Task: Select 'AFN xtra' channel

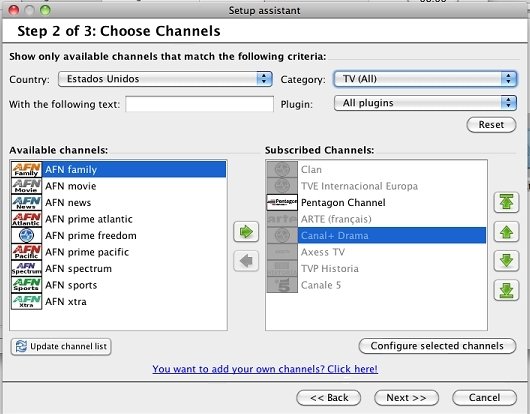Action: (119, 301)
